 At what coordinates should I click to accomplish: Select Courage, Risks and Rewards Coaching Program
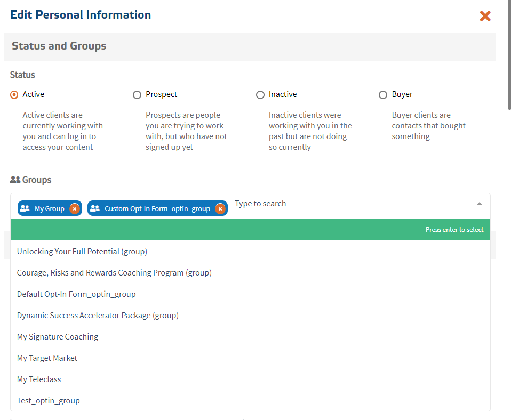114,272
